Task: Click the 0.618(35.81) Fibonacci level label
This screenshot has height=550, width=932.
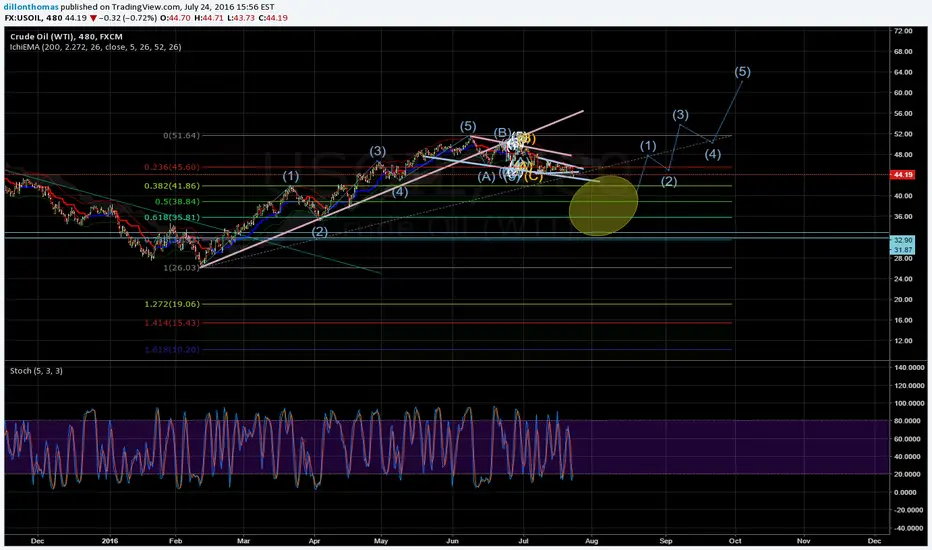Action: tap(172, 218)
